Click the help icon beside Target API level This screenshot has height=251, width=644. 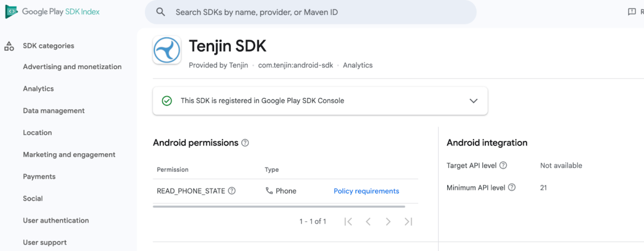[x=503, y=166]
